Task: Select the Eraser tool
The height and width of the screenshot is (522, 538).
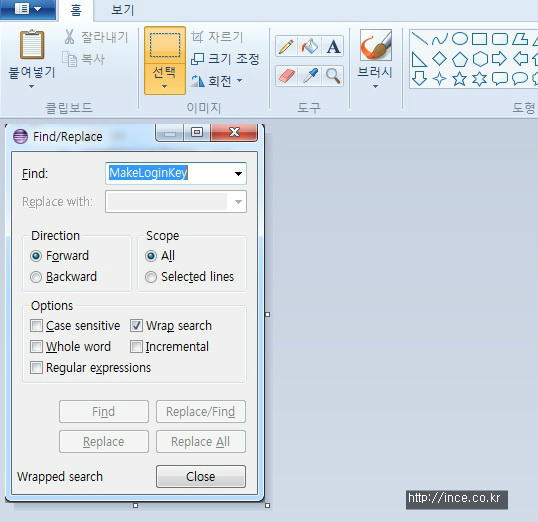Action: [x=286, y=76]
